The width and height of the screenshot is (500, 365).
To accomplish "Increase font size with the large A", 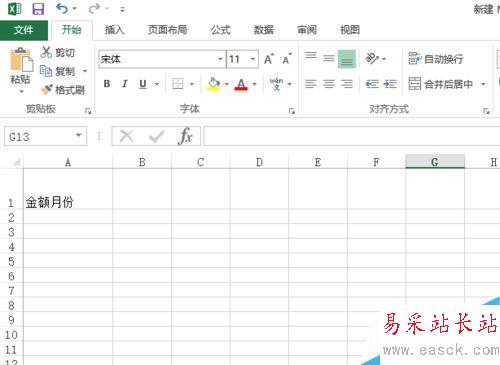I will point(269,59).
